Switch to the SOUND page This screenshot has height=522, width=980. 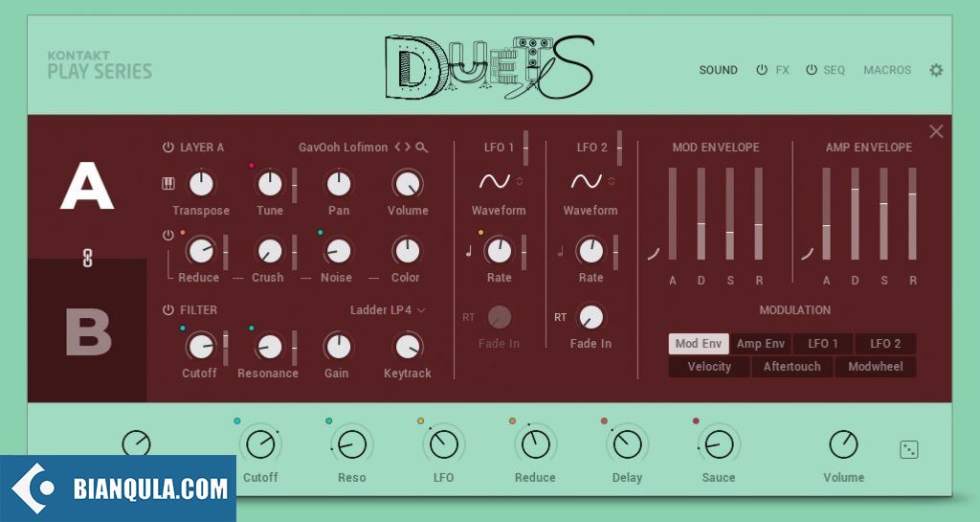point(718,70)
